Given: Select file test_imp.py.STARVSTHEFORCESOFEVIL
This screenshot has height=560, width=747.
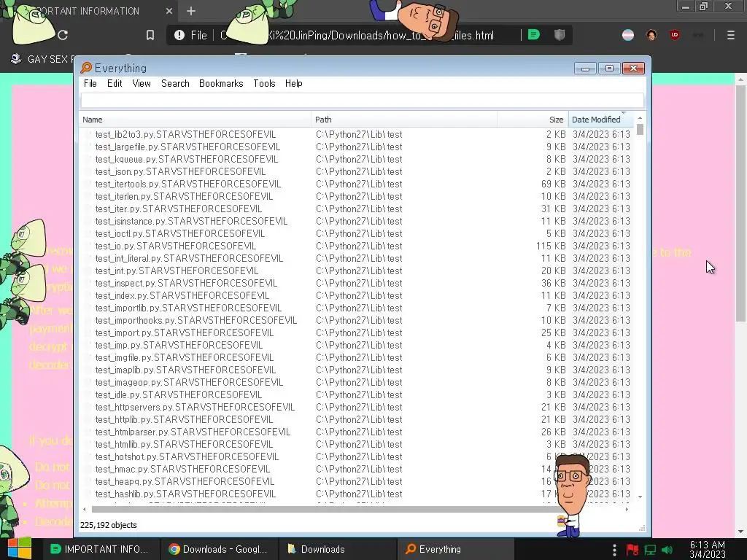Looking at the screenshot, I should click(179, 345).
